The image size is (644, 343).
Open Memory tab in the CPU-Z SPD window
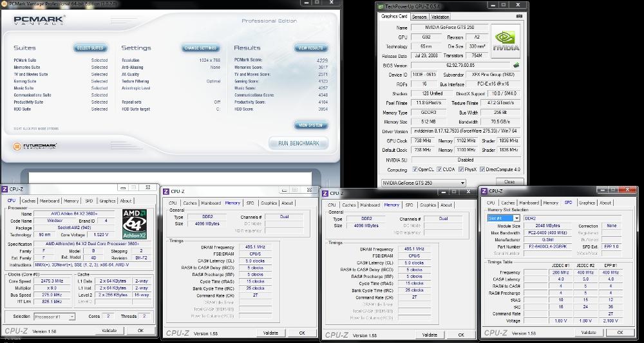pyautogui.click(x=551, y=203)
